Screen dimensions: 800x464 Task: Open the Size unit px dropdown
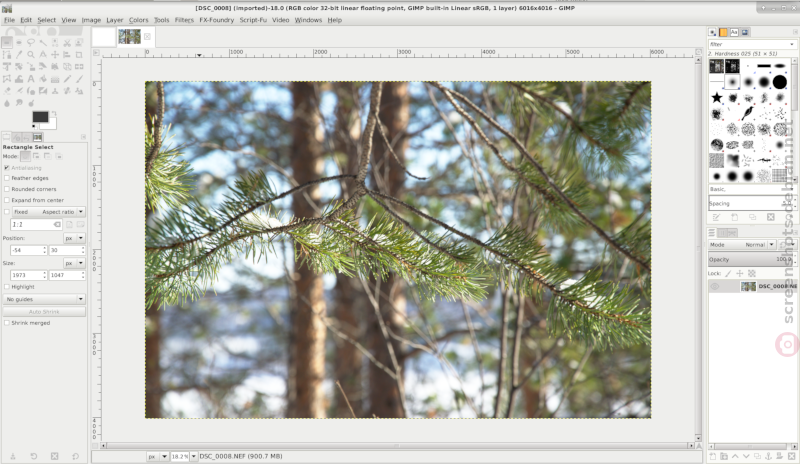(x=74, y=263)
